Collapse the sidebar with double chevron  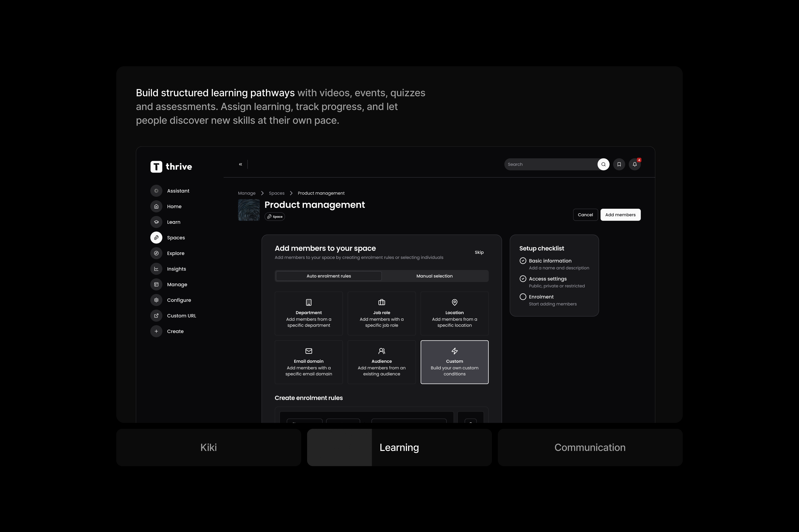tap(240, 164)
